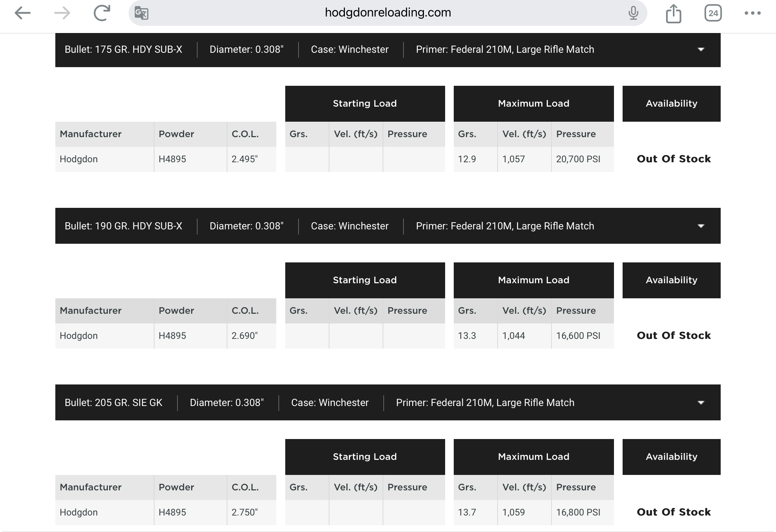The height and width of the screenshot is (532, 776).
Task: Start voice search with the microphone icon
Action: 633,13
